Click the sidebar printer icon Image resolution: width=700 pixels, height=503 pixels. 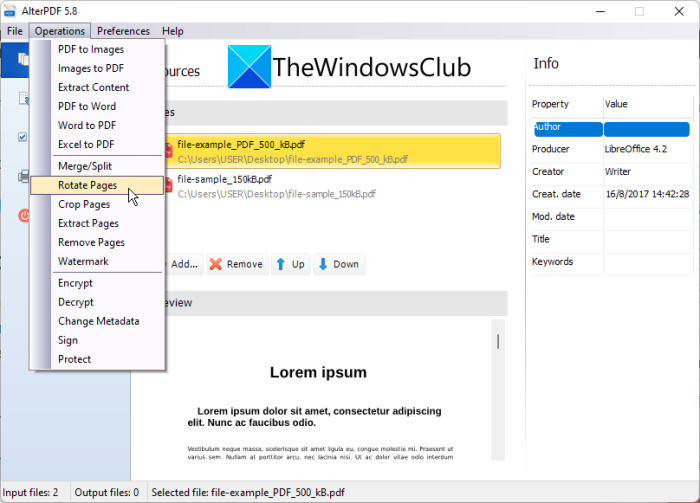pyautogui.click(x=24, y=177)
